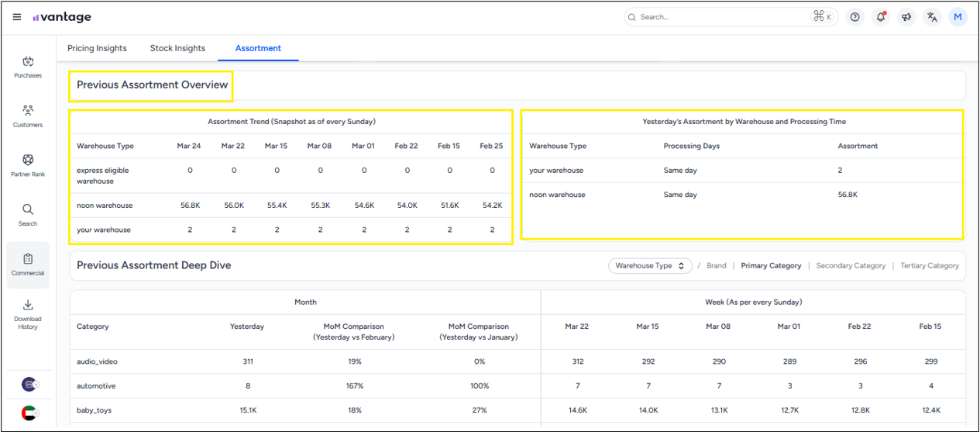This screenshot has width=980, height=432.
Task: Select the Assortment tab
Action: point(258,48)
